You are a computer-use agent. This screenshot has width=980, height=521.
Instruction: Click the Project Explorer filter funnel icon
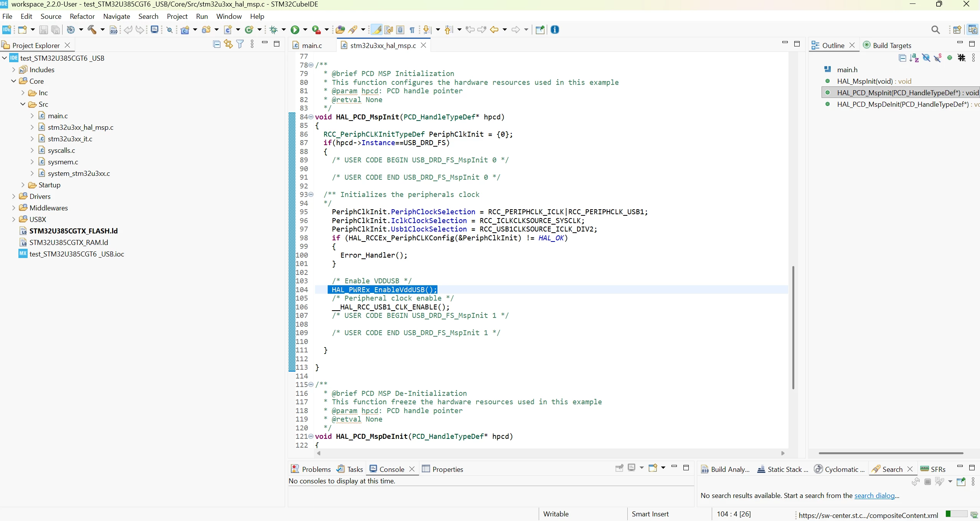point(240,44)
